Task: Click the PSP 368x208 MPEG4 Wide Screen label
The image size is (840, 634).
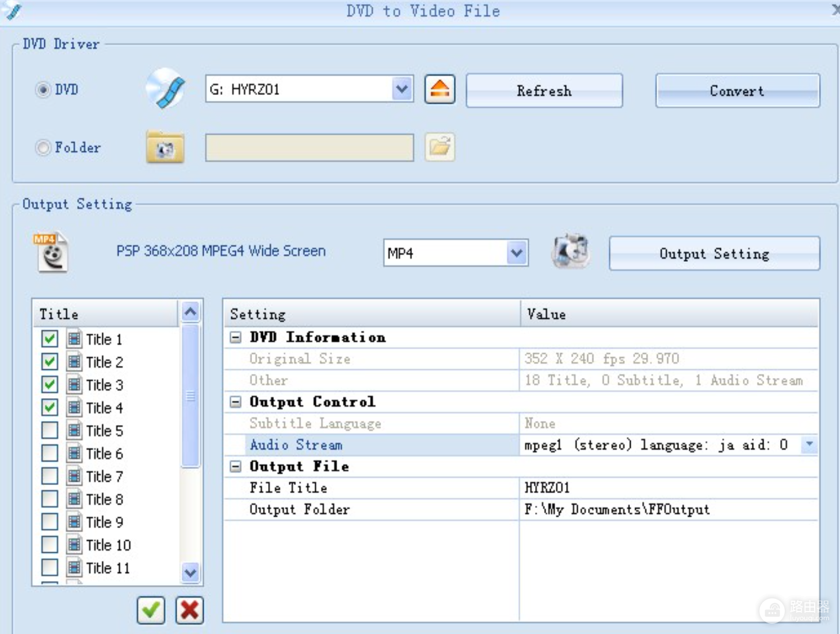Action: 221,251
